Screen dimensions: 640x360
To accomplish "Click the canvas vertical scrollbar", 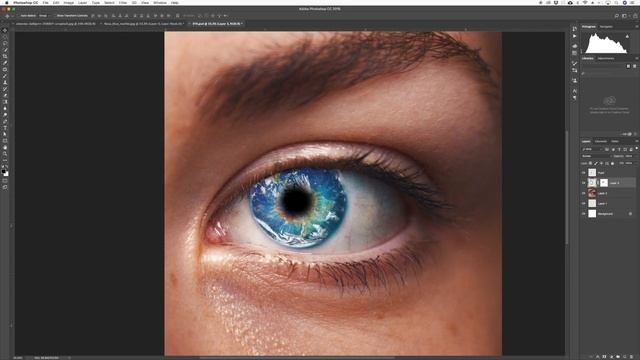I will point(567,188).
